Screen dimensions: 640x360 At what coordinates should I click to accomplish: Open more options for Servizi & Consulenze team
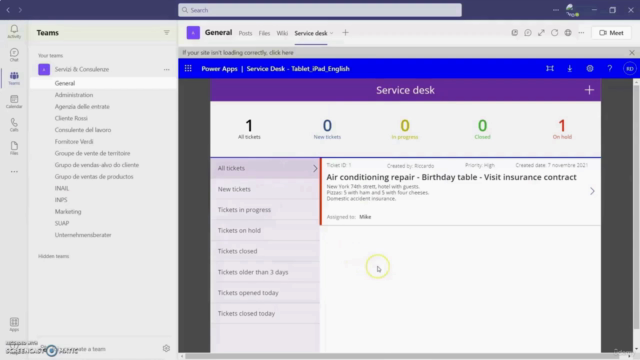click(x=167, y=69)
